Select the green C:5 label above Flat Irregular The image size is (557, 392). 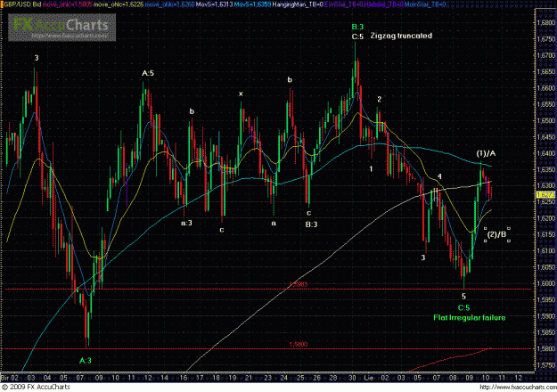click(x=463, y=307)
